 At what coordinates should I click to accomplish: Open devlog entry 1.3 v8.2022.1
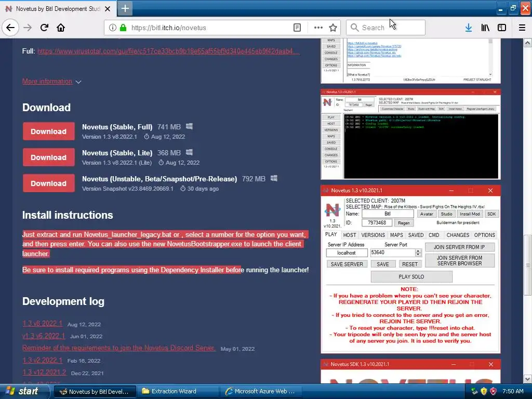(x=43, y=323)
